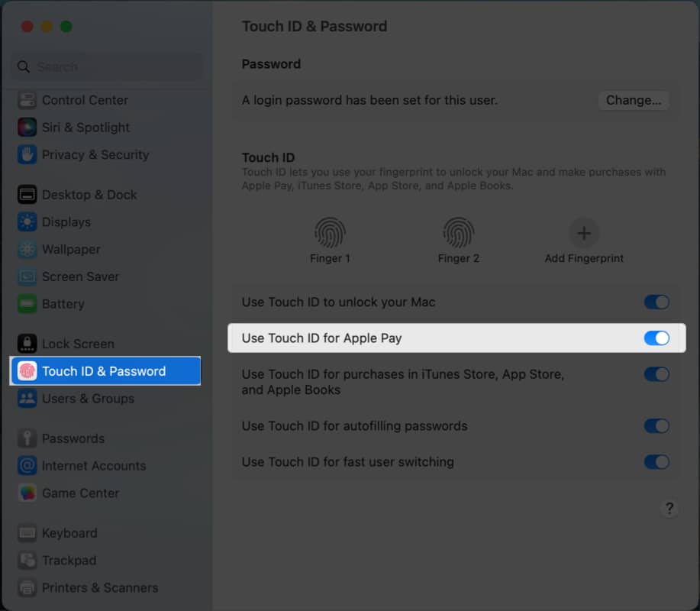The height and width of the screenshot is (611, 700).
Task: Open Desktop & Dock settings pane
Action: point(89,195)
